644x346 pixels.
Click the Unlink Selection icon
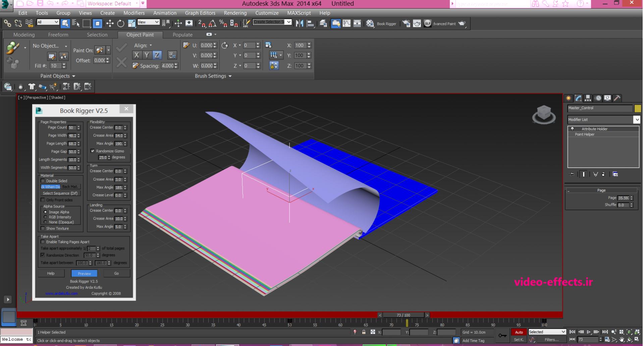(18, 23)
